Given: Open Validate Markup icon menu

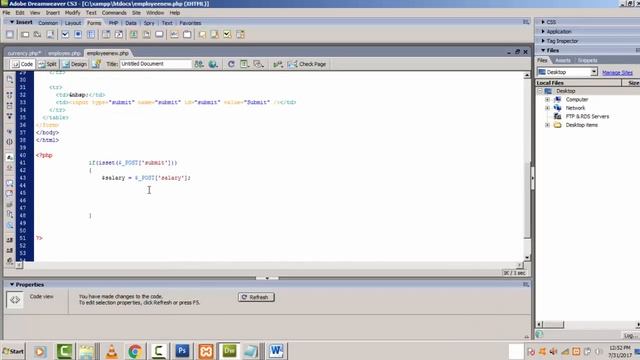Looking at the screenshot, I should [278, 64].
